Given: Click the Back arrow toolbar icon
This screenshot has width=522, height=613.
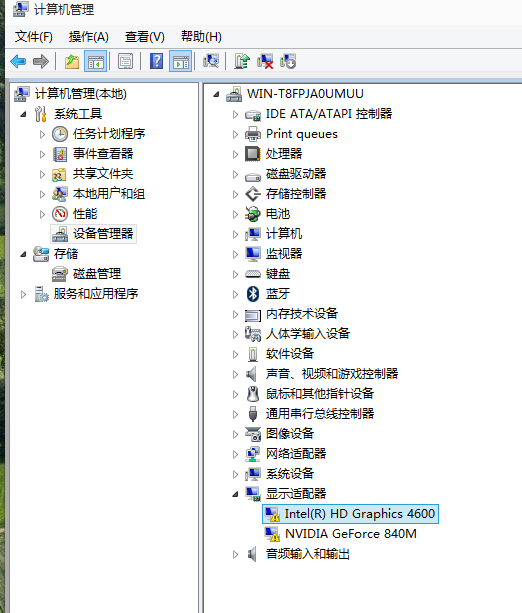Looking at the screenshot, I should (x=18, y=61).
